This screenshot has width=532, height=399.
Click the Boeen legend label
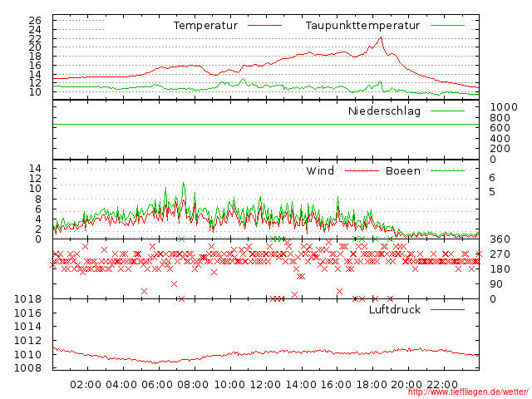[402, 170]
